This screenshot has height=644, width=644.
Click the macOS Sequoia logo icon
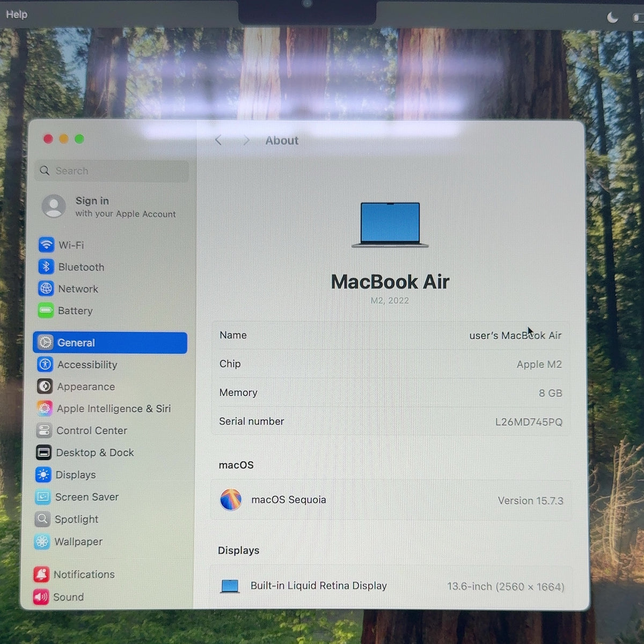(x=231, y=500)
